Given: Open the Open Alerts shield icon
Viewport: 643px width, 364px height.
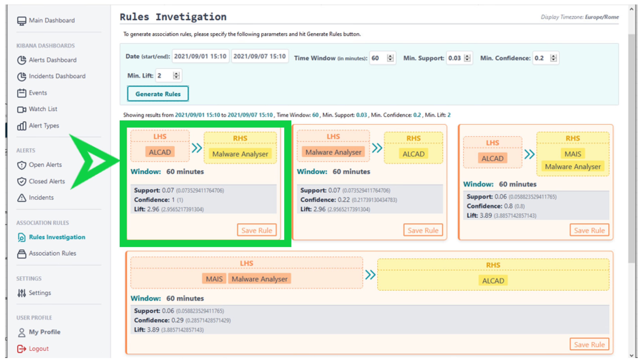Looking at the screenshot, I should pyautogui.click(x=21, y=165).
